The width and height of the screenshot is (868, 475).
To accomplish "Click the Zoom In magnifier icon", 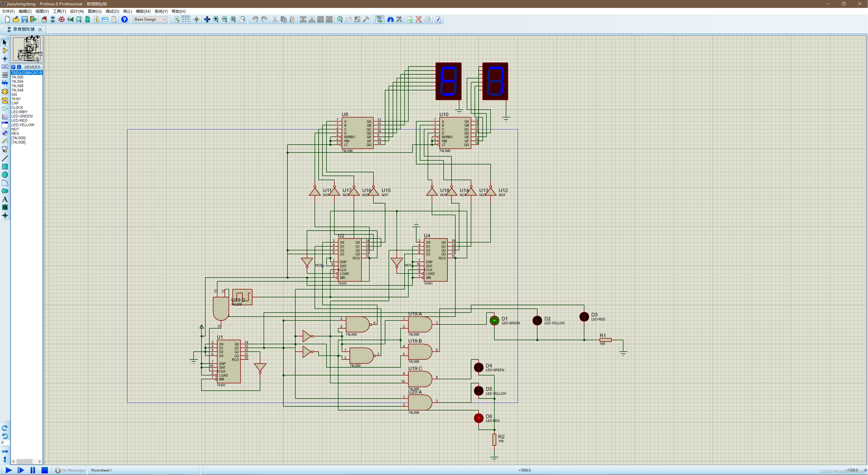I will pyautogui.click(x=216, y=19).
